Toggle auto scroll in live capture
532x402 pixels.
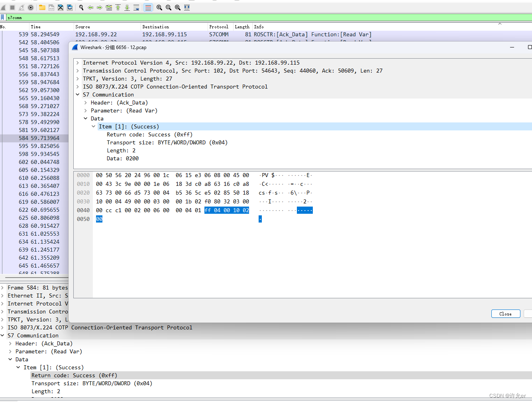136,7
